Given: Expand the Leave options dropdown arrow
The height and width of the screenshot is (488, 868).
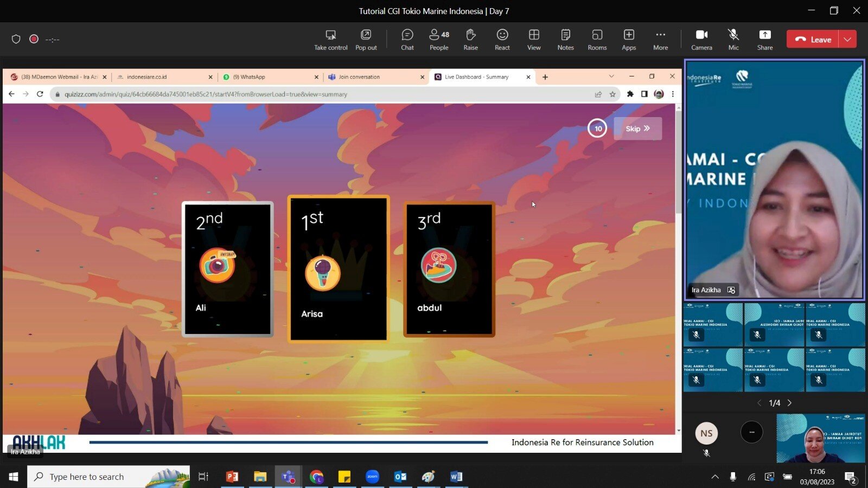Looking at the screenshot, I should [847, 39].
